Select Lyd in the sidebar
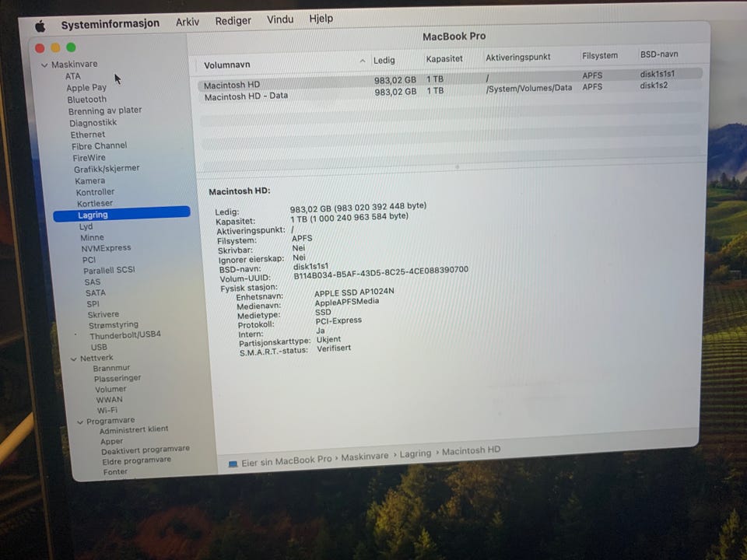The width and height of the screenshot is (747, 560). click(x=86, y=226)
